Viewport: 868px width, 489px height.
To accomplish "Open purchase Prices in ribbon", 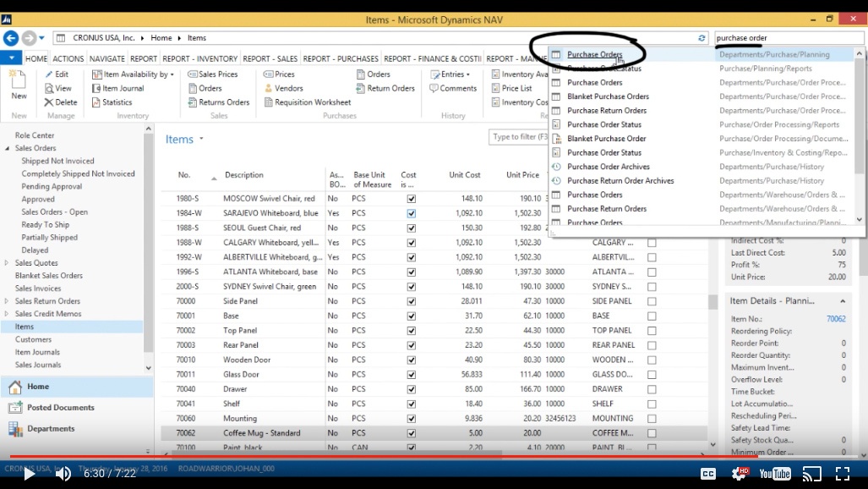I will (x=279, y=74).
